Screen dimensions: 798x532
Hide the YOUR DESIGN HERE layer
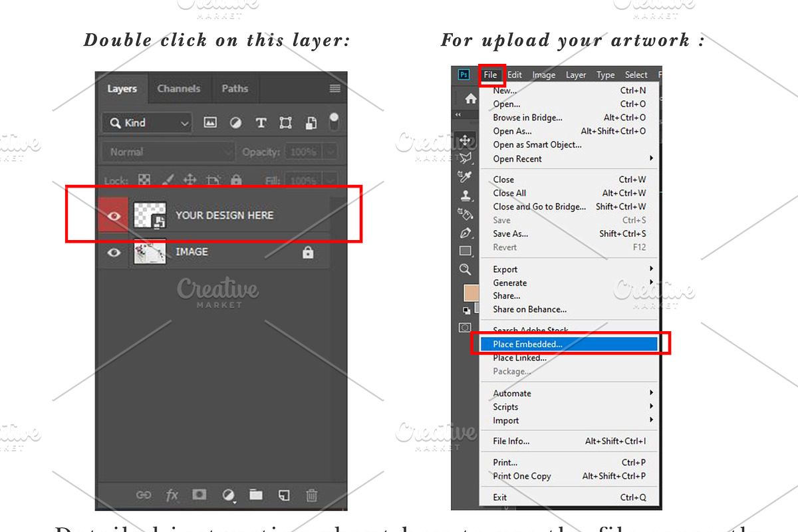pos(114,215)
